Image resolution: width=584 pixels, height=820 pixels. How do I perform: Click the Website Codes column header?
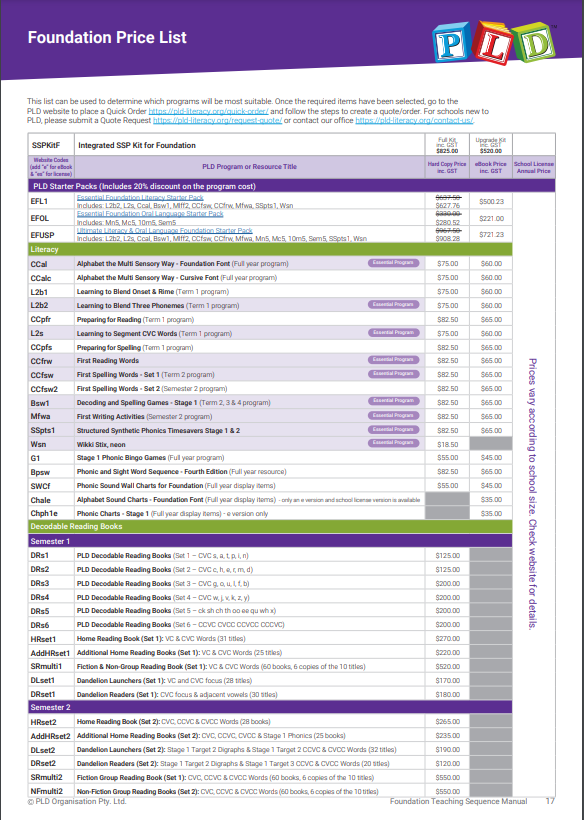[51, 167]
